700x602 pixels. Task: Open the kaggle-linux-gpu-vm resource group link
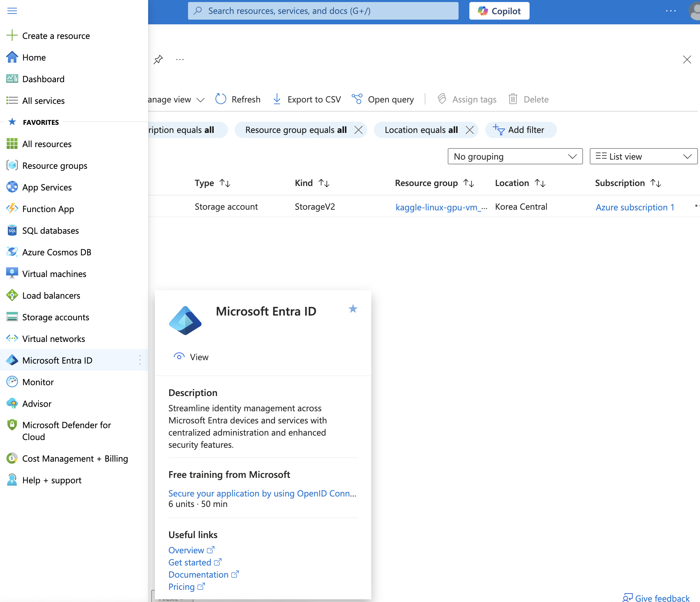click(x=441, y=207)
